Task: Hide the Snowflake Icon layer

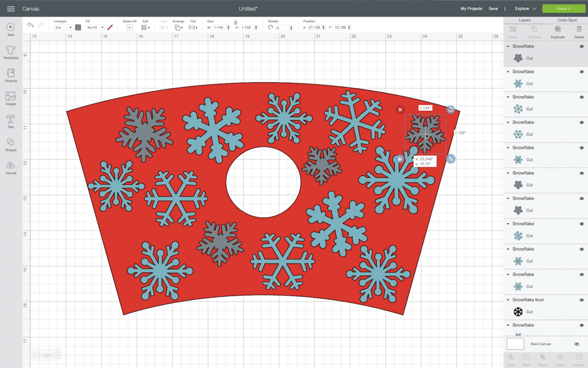Action: (x=582, y=300)
